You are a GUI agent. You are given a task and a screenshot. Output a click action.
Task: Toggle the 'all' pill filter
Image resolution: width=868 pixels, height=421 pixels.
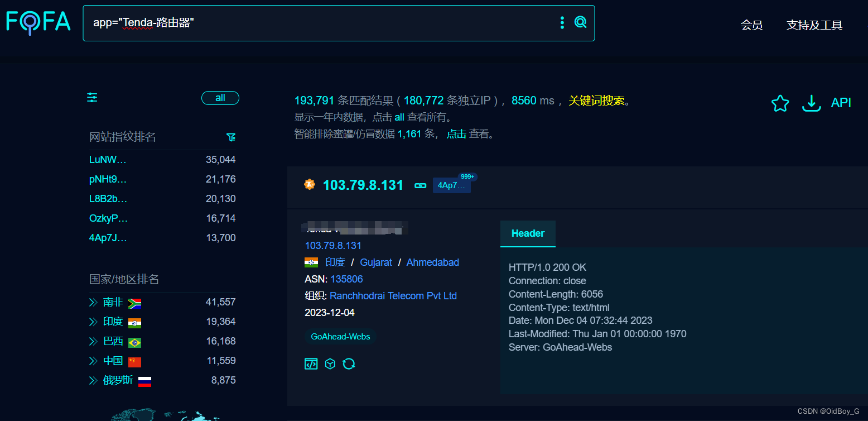click(220, 98)
